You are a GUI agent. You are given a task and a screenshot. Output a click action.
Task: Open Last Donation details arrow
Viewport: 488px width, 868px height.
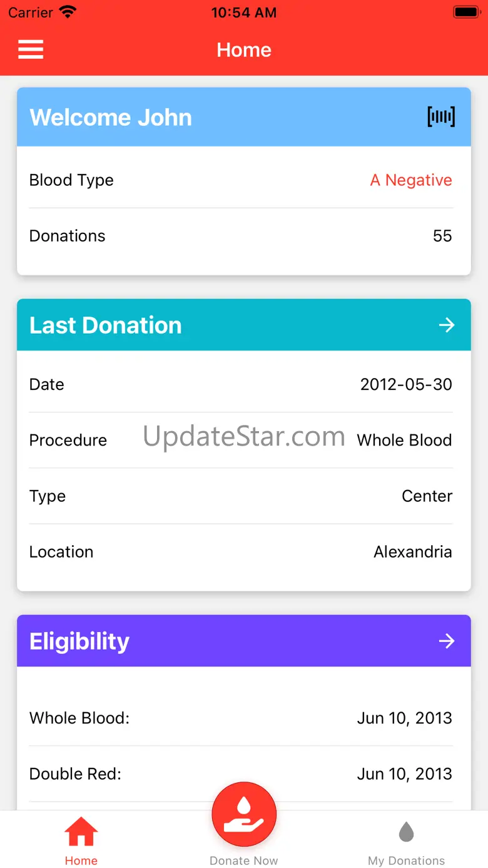pyautogui.click(x=446, y=325)
